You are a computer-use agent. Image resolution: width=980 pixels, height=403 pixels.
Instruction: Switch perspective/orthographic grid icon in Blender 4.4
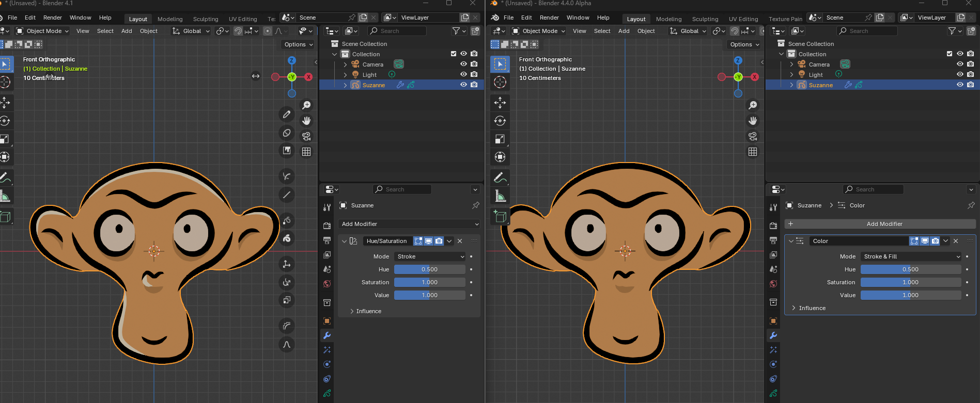(x=753, y=152)
